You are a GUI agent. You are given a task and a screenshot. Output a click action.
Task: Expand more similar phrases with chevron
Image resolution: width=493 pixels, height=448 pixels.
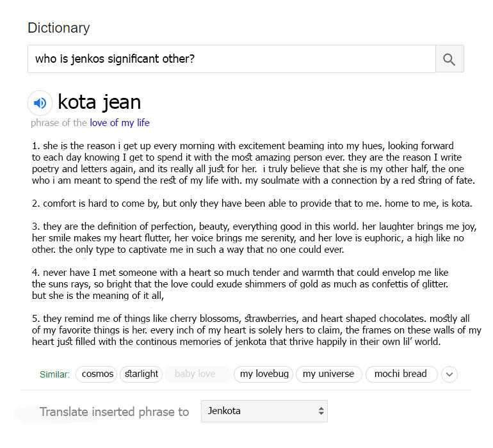pos(449,374)
